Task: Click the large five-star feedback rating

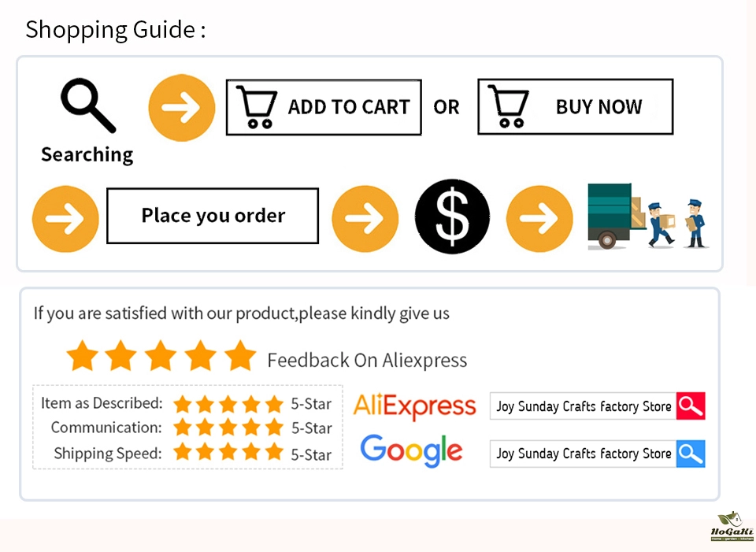Action: [161, 357]
